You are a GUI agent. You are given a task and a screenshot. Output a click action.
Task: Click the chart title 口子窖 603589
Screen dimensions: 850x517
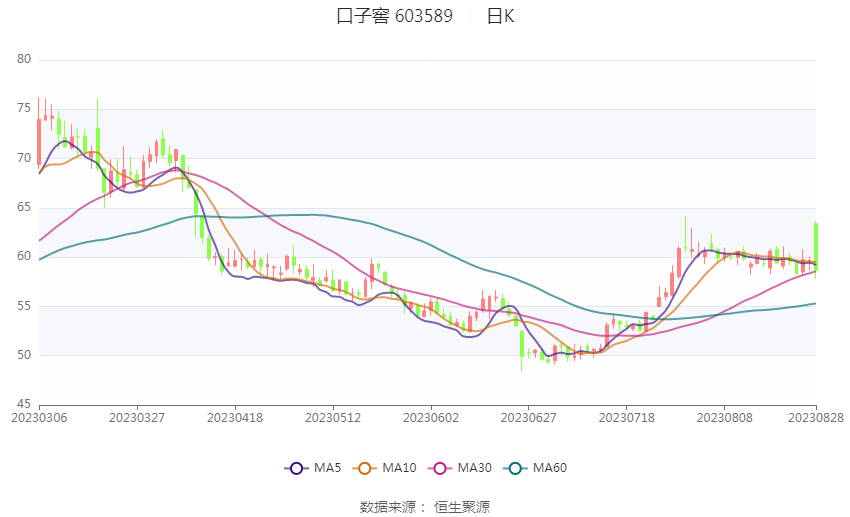pyautogui.click(x=394, y=16)
